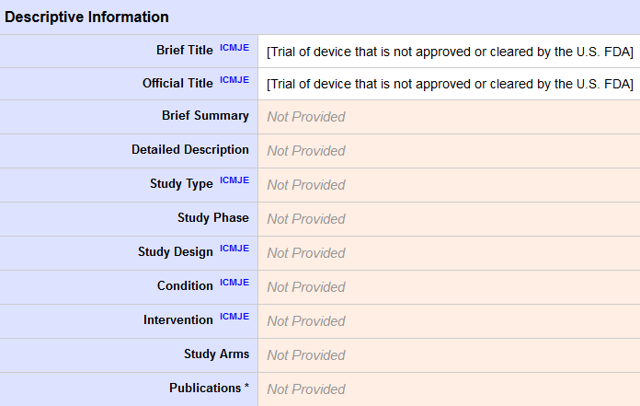Viewport: 640px width, 406px height.
Task: Click the Study Arms Not Provided value
Action: 306,355
